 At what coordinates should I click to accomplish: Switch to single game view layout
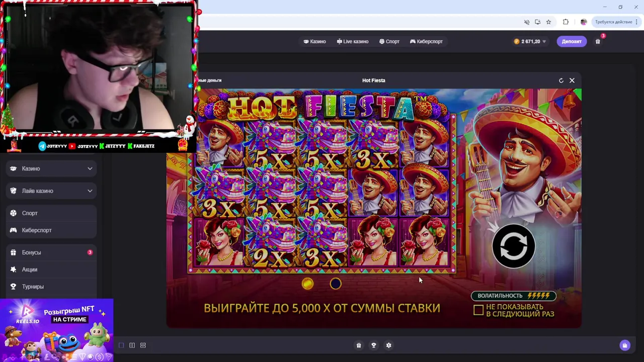pyautogui.click(x=121, y=345)
